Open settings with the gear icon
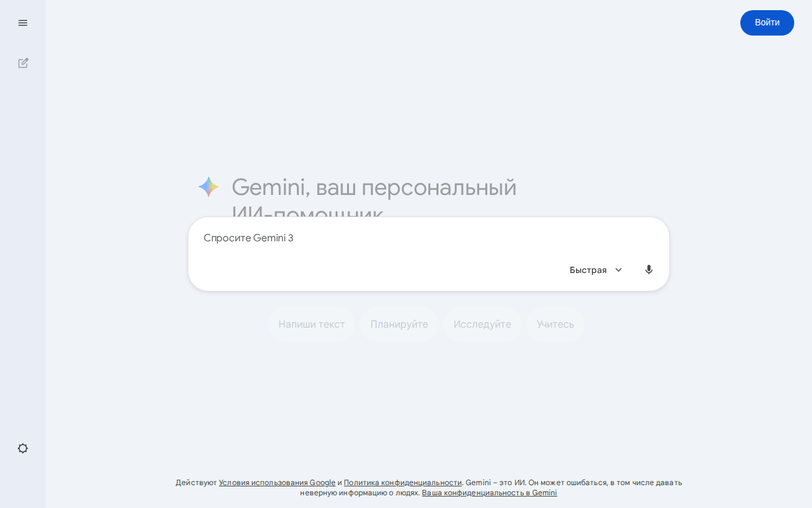 [23, 448]
